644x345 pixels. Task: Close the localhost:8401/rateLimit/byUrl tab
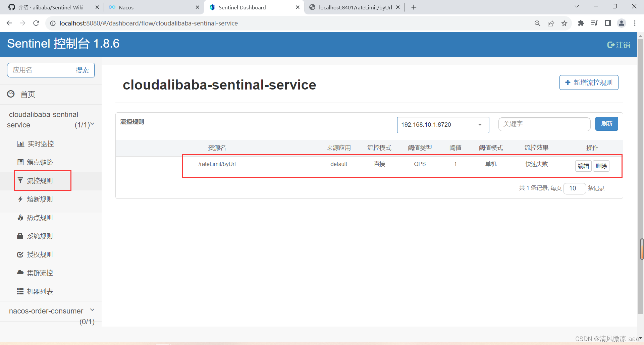tap(398, 7)
